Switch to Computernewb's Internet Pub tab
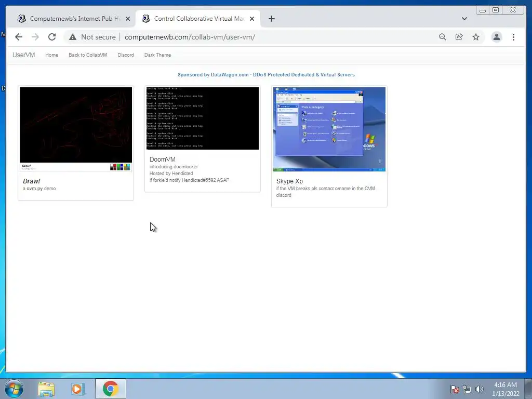 (x=74, y=19)
